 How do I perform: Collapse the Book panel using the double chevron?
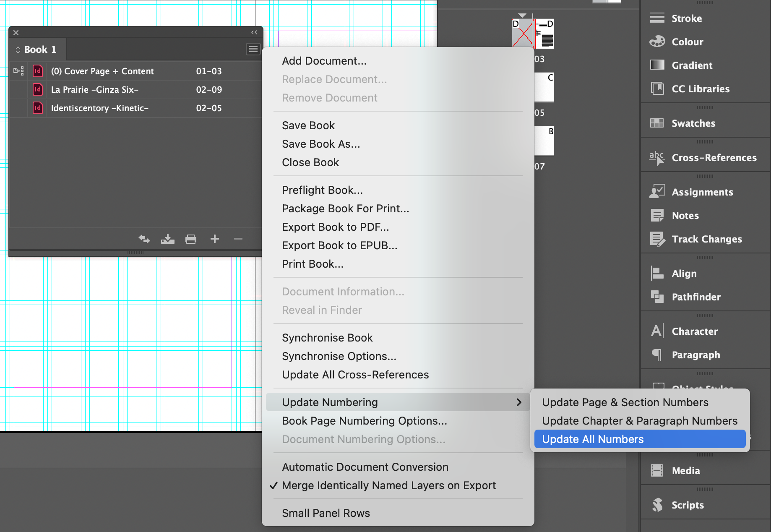[x=254, y=32]
